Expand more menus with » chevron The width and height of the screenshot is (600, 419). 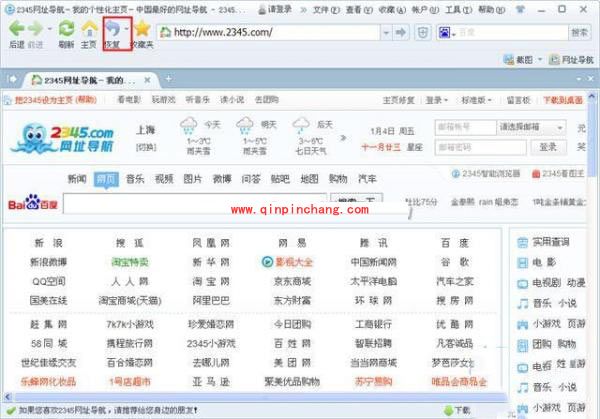303,10
